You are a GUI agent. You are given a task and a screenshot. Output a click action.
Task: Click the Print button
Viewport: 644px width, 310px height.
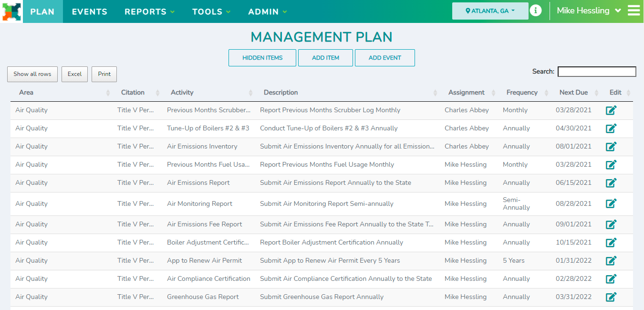point(104,74)
